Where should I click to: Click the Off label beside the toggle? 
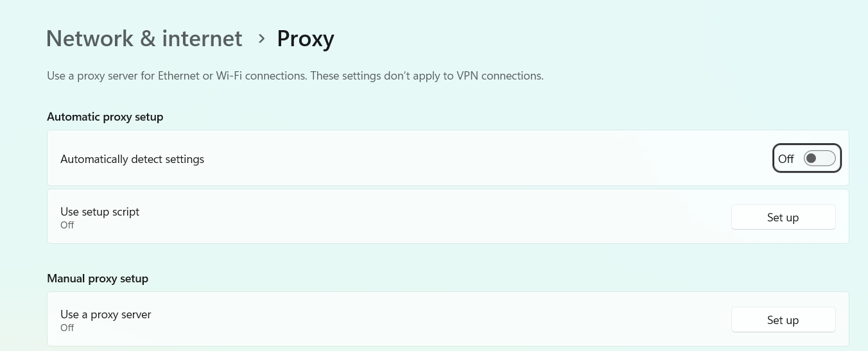tap(786, 159)
